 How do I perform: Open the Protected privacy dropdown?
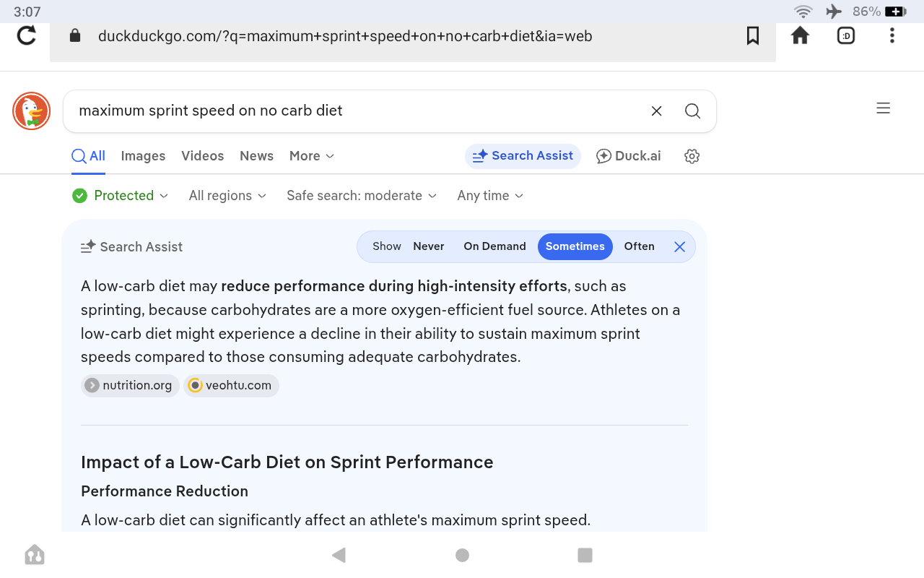click(x=121, y=196)
